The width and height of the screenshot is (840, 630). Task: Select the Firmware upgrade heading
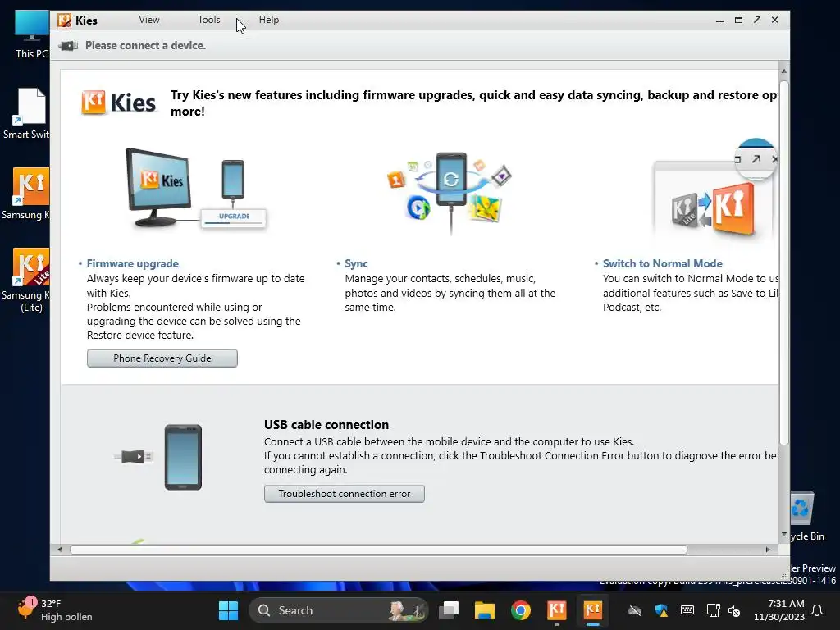(x=132, y=263)
